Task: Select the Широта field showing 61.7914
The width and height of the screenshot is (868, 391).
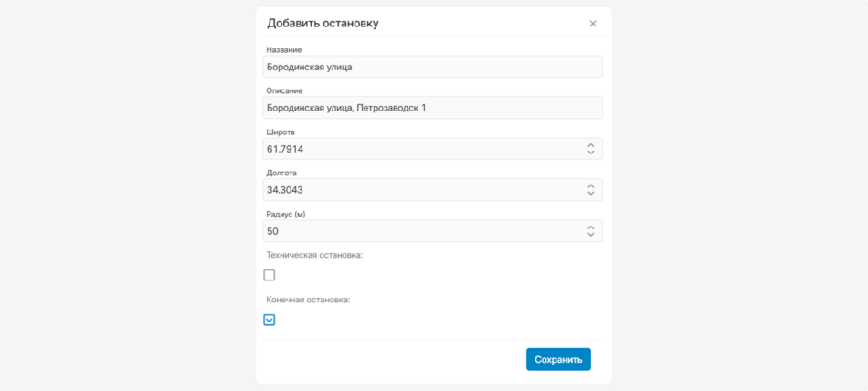Action: pyautogui.click(x=433, y=148)
